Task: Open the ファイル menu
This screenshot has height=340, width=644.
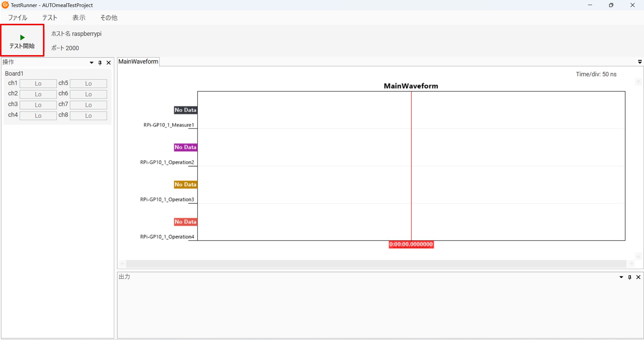Action: pyautogui.click(x=18, y=18)
